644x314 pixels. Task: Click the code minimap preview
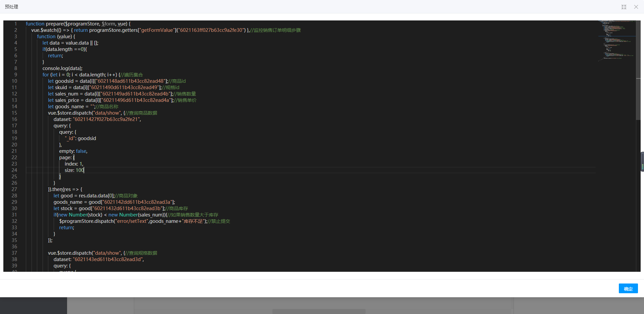(x=617, y=41)
